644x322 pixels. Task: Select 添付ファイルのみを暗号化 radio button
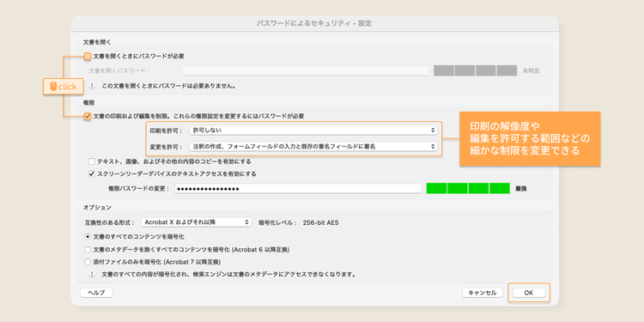(x=88, y=262)
